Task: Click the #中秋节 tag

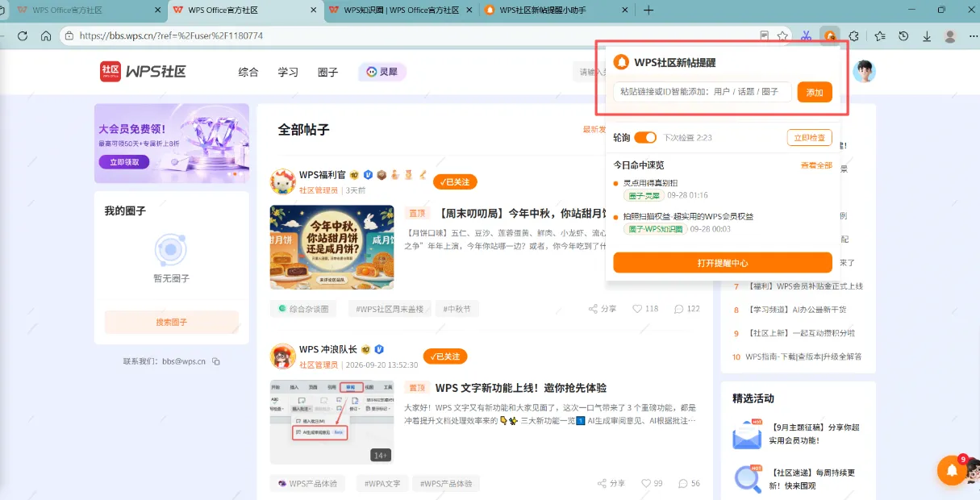Action: pyautogui.click(x=457, y=308)
